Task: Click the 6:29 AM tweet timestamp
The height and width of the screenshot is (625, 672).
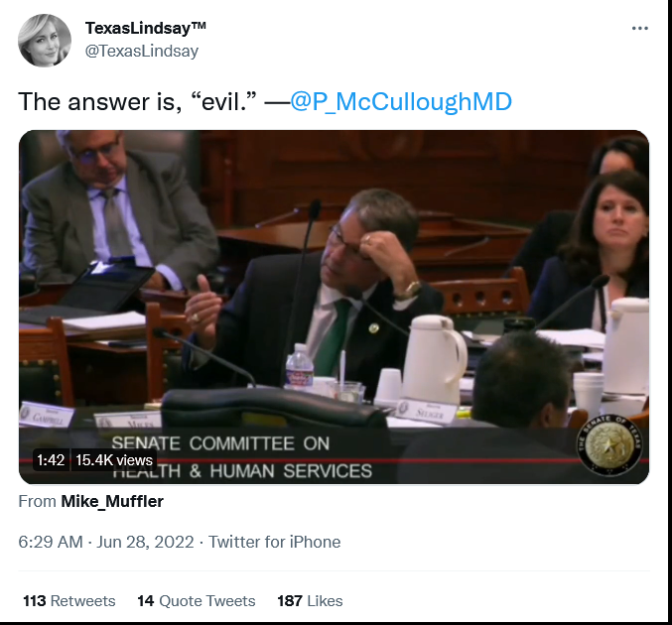Action: point(51,542)
